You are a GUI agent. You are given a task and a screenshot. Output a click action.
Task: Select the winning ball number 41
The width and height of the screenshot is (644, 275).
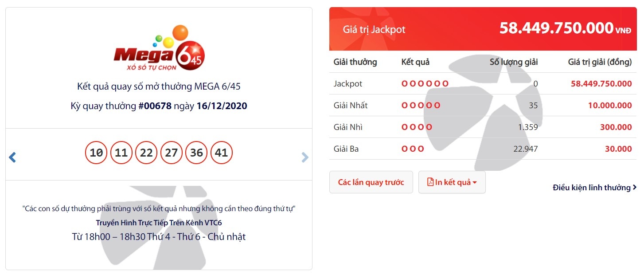click(x=222, y=153)
